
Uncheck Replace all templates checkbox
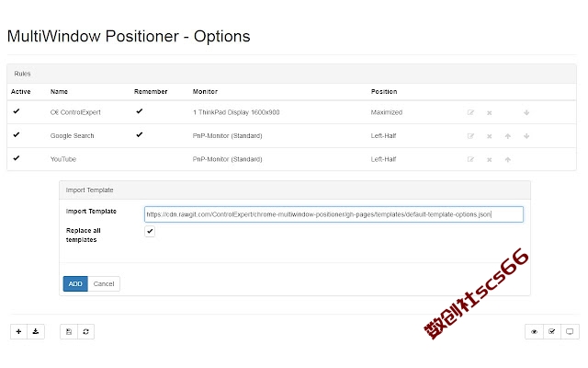click(150, 231)
